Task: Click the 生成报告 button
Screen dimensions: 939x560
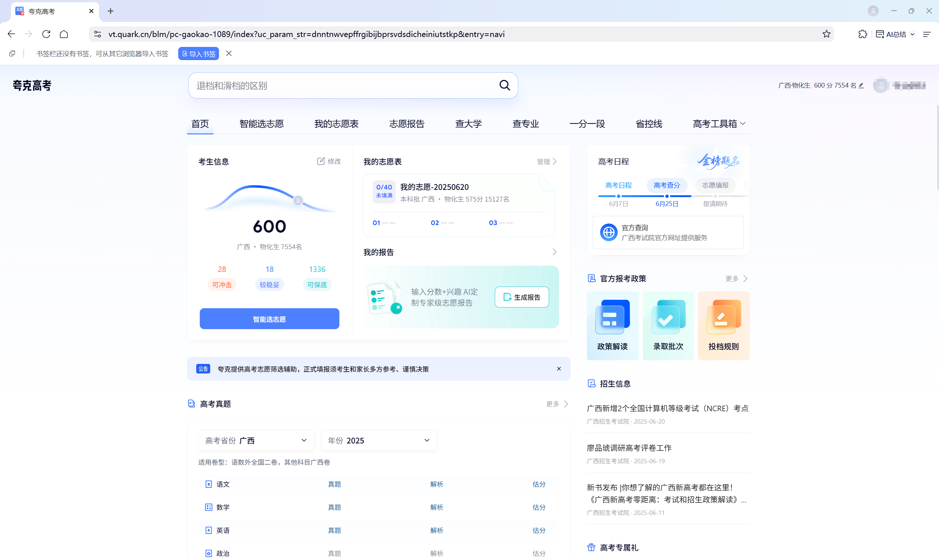Action: tap(522, 297)
